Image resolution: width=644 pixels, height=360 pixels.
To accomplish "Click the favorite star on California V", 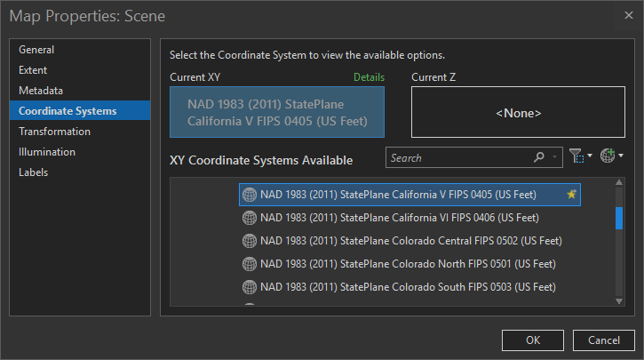I will tap(572, 194).
